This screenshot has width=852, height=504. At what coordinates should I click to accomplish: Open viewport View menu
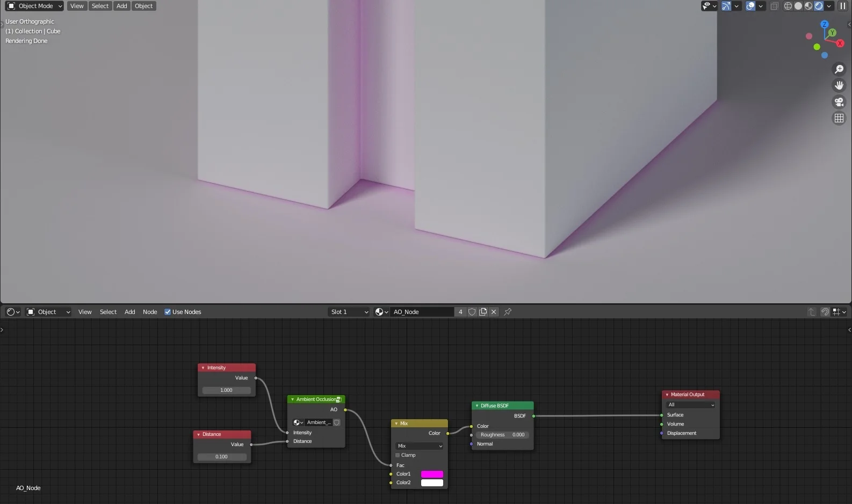tap(77, 6)
